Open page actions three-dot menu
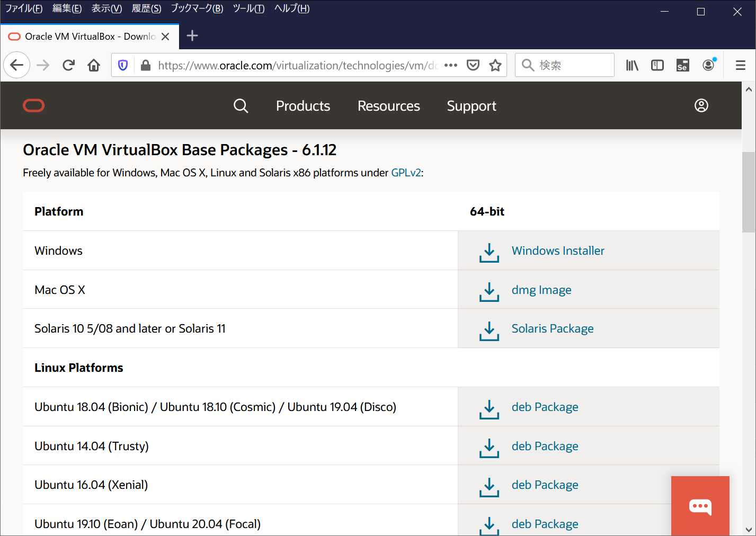756x536 pixels. pyautogui.click(x=451, y=65)
